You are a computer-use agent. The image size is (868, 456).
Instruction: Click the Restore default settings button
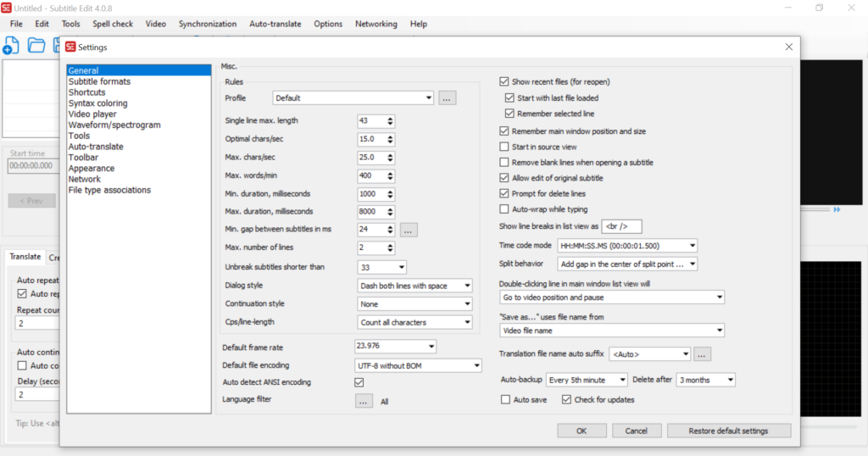click(x=729, y=431)
